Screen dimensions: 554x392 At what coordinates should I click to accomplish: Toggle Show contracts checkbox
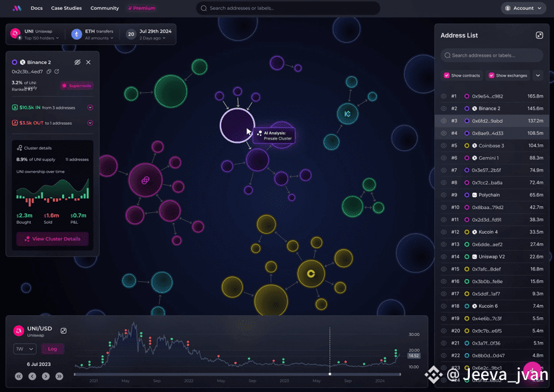click(x=446, y=75)
